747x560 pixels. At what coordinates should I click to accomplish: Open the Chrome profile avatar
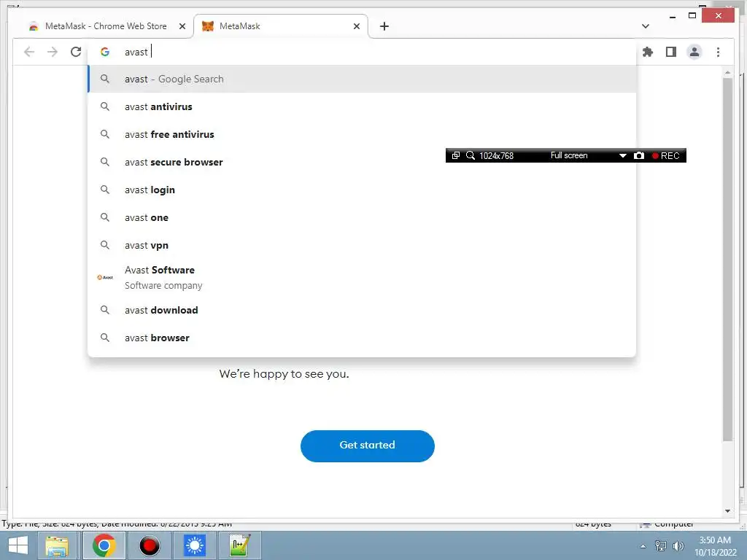(694, 52)
